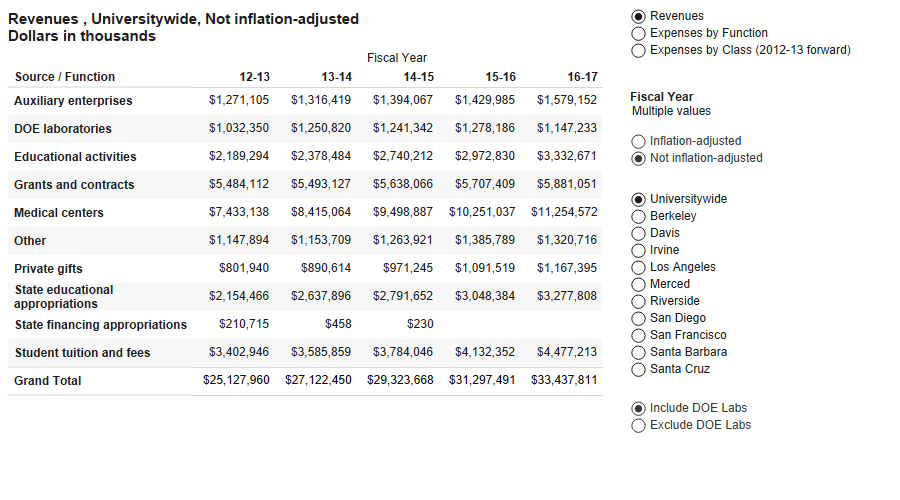This screenshot has width=900, height=500.
Task: Switch campus to Davis
Action: click(x=638, y=234)
